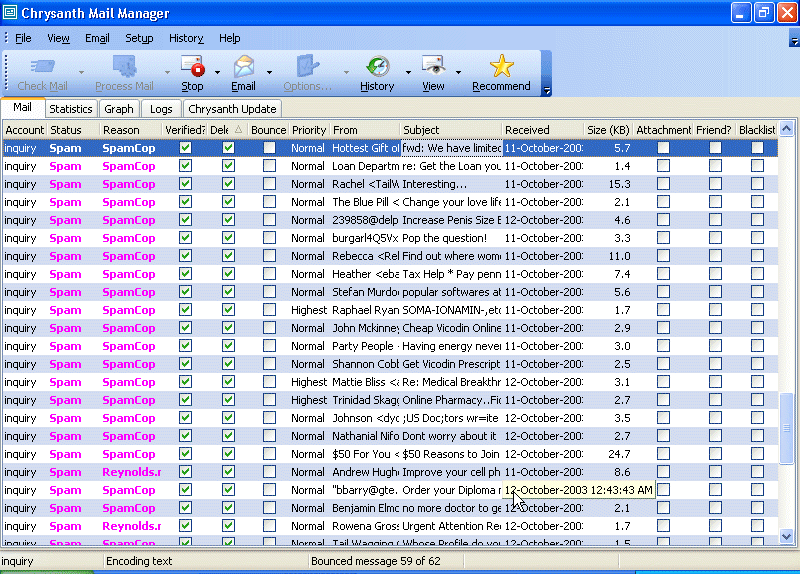Toggle Verified checkbox for Rowena Gross row
800x574 pixels.
pyautogui.click(x=185, y=526)
